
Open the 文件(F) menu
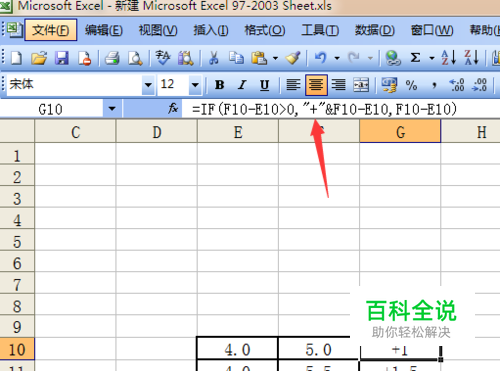coord(51,30)
